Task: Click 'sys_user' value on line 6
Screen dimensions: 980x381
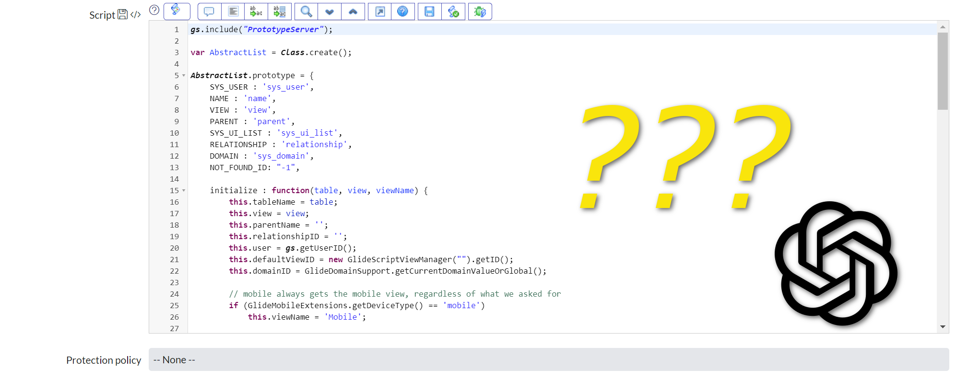Action: coord(286,87)
